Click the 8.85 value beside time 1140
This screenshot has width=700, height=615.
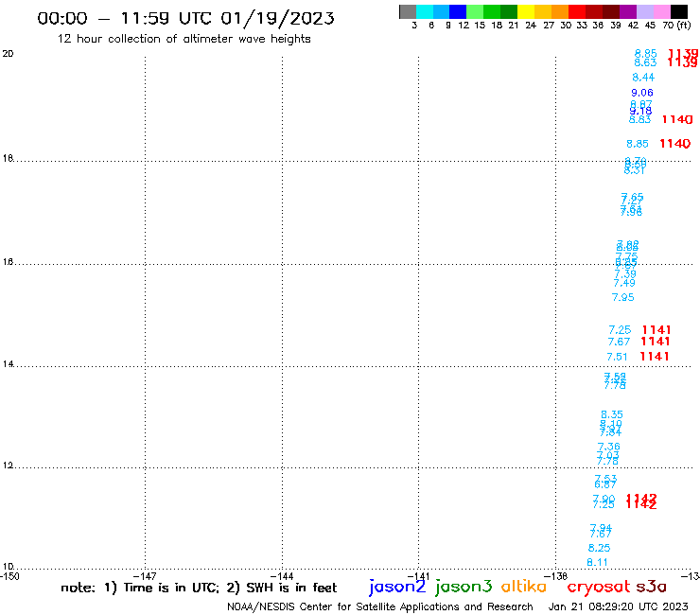click(637, 144)
